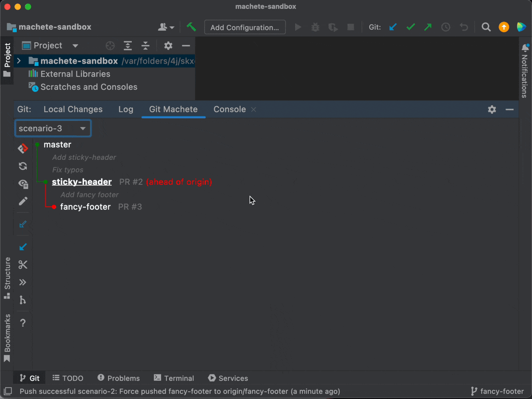532x399 pixels.
Task: Expand the machete-sandbox root folder
Action: pyautogui.click(x=19, y=61)
